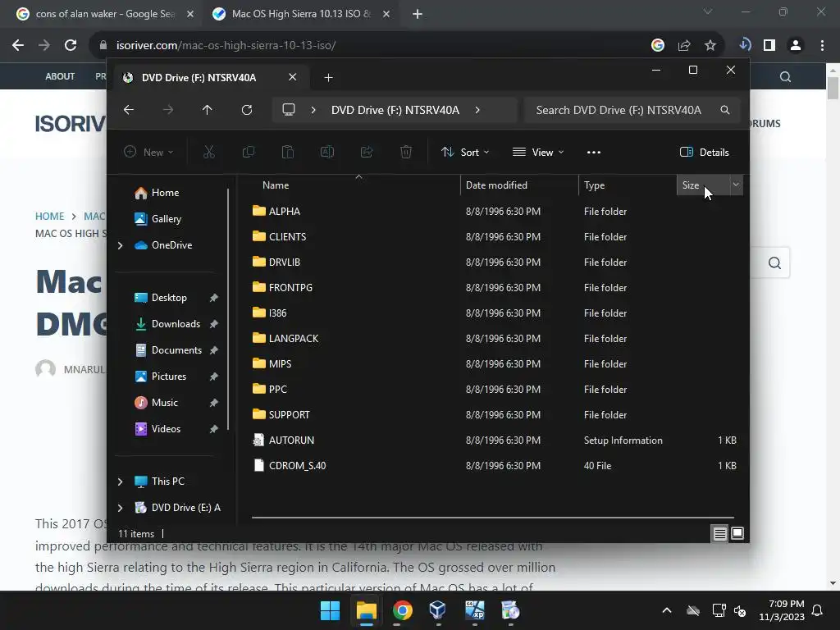Click the chevron after DVD Drive path
Screen dimensions: 840x630
coord(477,110)
